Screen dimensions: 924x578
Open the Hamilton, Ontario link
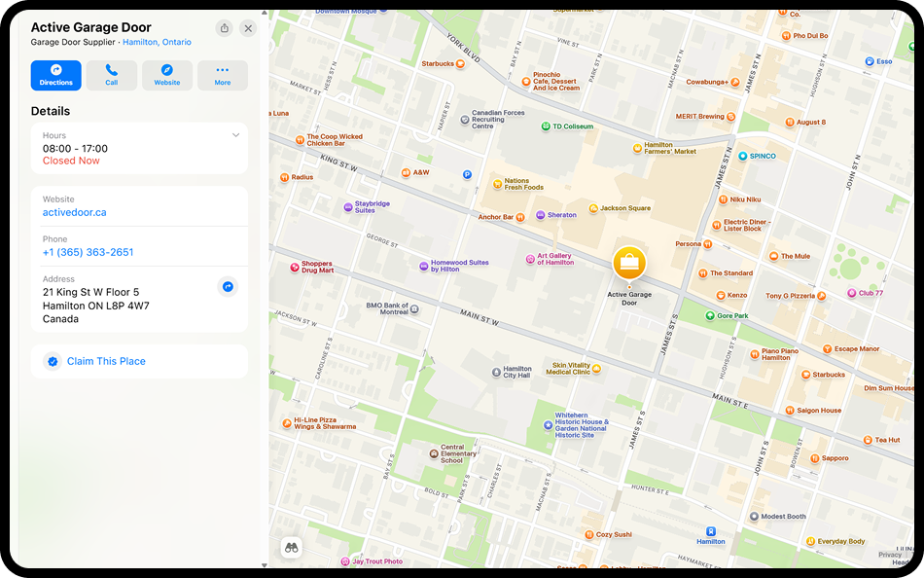157,43
